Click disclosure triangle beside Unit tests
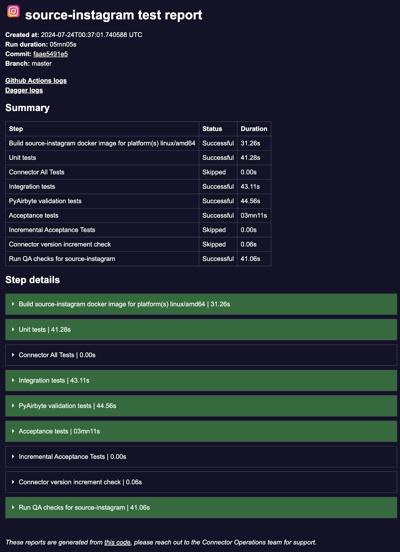Screen dimensions: 400x552 click(x=13, y=330)
